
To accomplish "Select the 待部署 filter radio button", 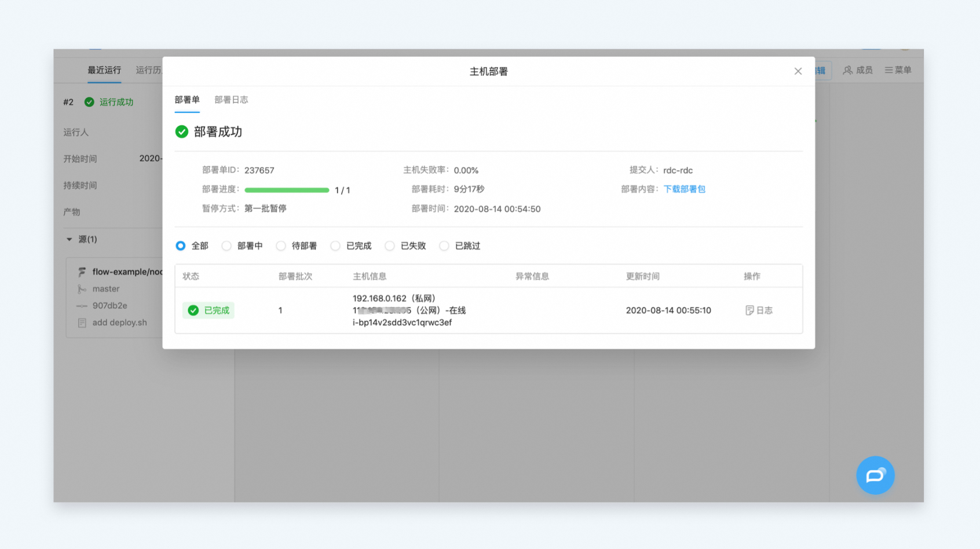I will click(x=281, y=246).
